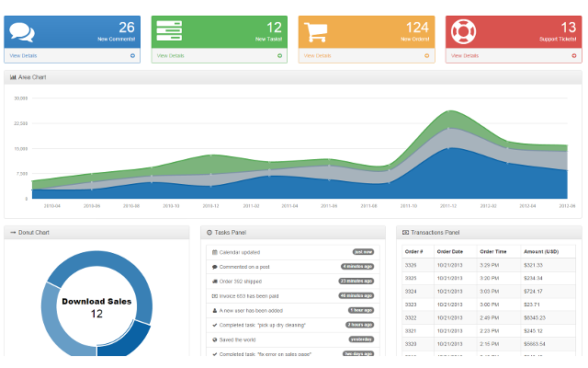The height and width of the screenshot is (368, 588).
Task: Click the calendar icon beside Calendar updated
Action: 214,252
